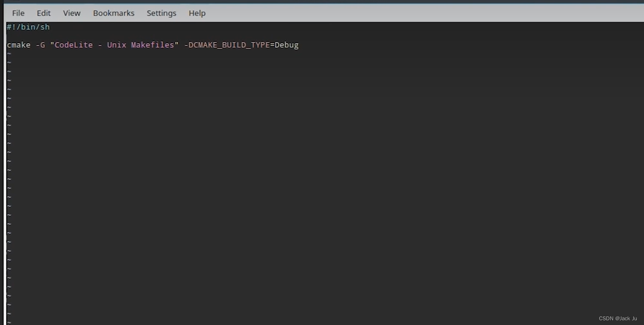The image size is (644, 325).
Task: Click 'CodeLite' inside the quoted string
Action: coord(74,45)
